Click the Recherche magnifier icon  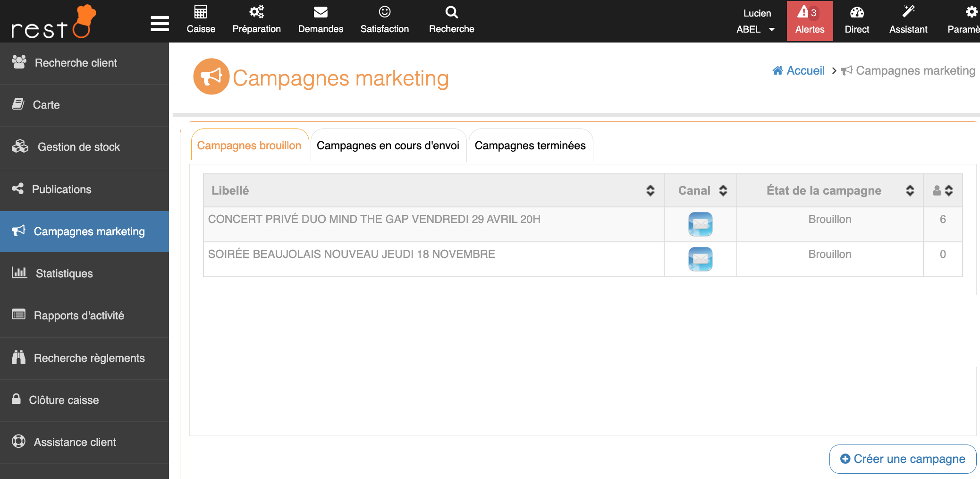coord(451,12)
